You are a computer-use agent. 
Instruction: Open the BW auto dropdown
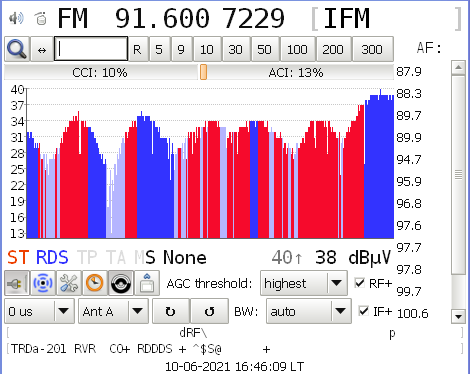coord(309,311)
